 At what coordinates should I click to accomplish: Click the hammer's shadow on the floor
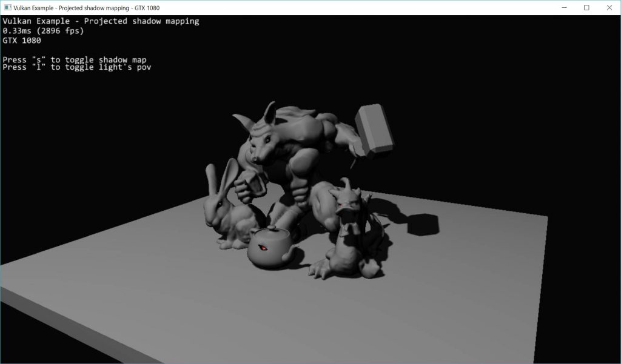(x=423, y=225)
